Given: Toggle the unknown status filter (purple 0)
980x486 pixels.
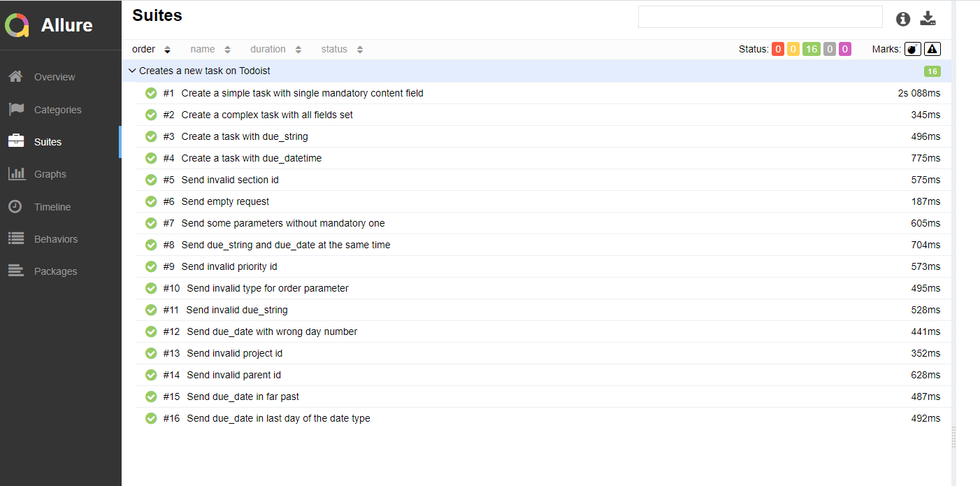Looking at the screenshot, I should tap(845, 49).
